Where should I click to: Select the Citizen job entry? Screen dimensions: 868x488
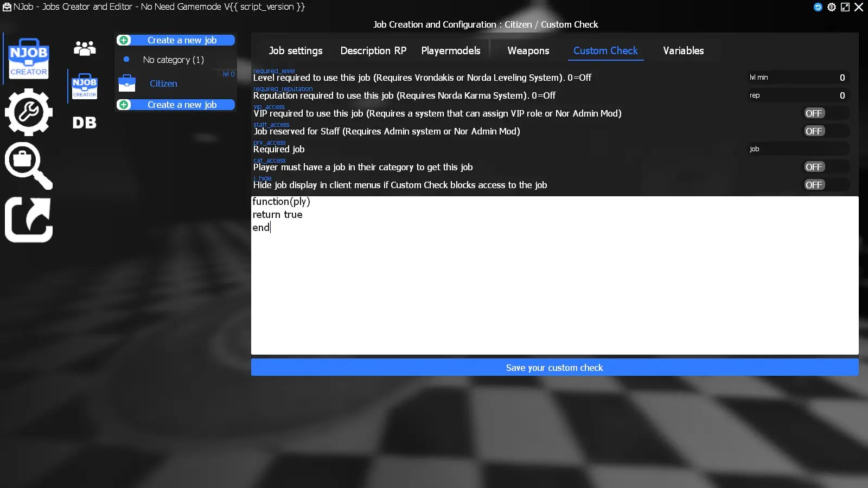point(163,84)
